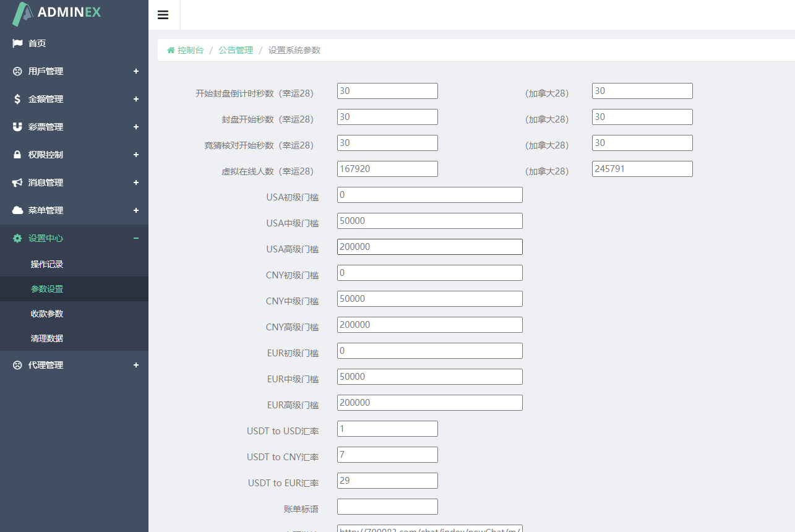The height and width of the screenshot is (532, 795).
Task: Click the magnet icon for 彩票管理
Action: [17, 127]
